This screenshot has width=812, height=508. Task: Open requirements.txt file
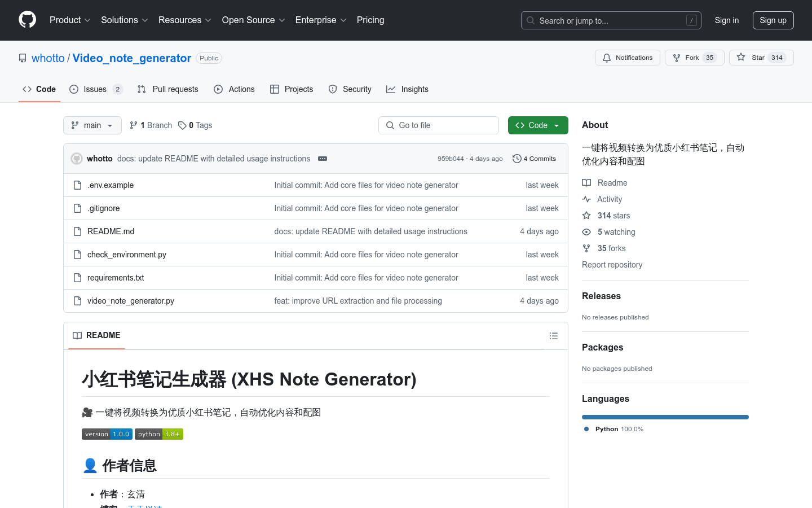tap(116, 278)
